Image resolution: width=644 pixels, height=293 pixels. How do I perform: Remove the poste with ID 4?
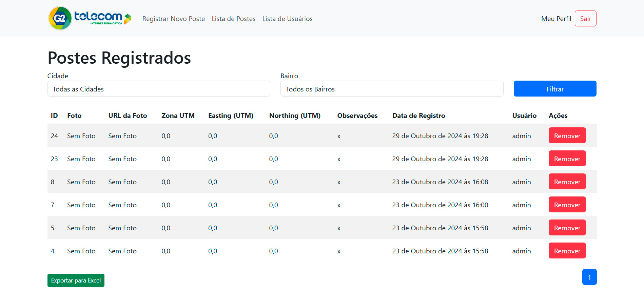567,251
